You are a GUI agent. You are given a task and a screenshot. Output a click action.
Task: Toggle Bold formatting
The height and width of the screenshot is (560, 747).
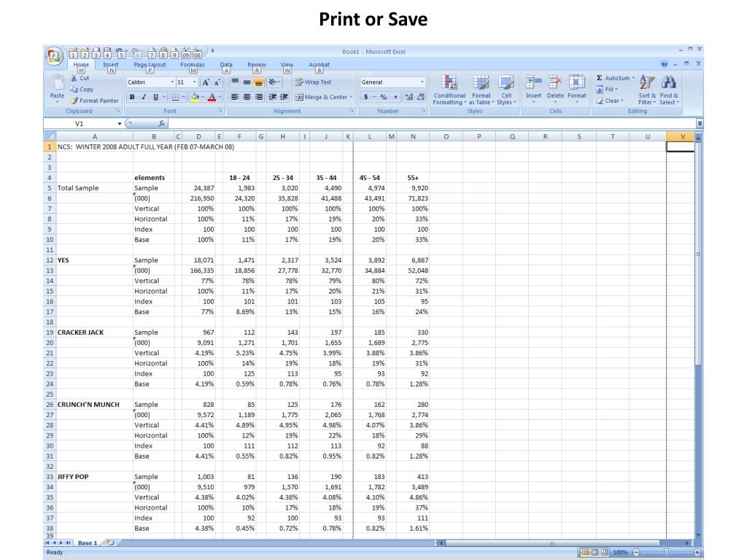(x=132, y=97)
